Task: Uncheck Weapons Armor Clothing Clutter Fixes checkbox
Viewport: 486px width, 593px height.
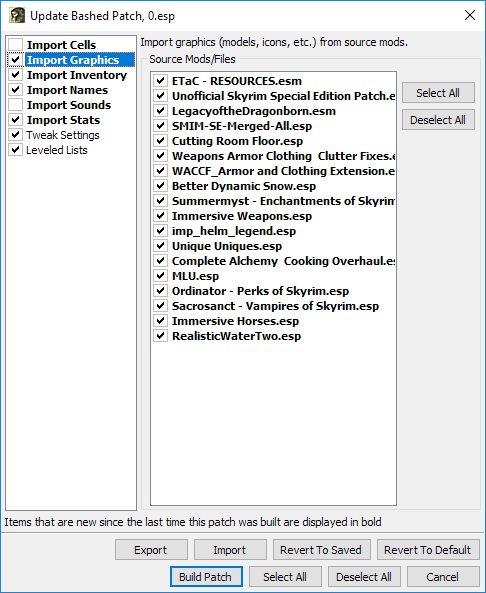Action: coord(160,156)
